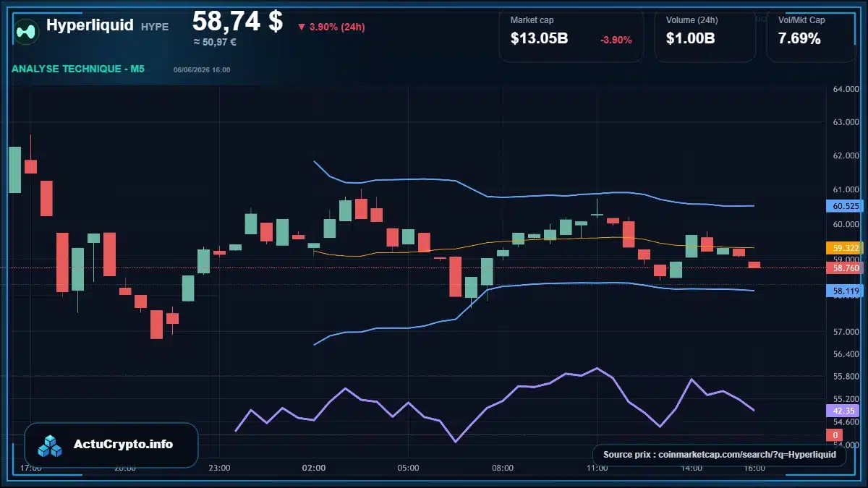
Task: Click the 58,74 $ price
Action: pyautogui.click(x=237, y=21)
